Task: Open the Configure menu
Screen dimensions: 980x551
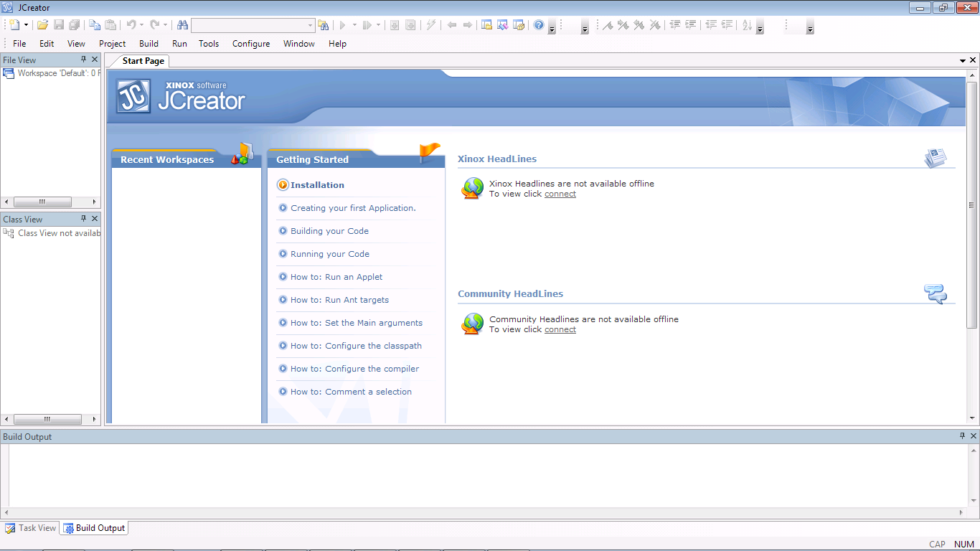Action: point(250,44)
